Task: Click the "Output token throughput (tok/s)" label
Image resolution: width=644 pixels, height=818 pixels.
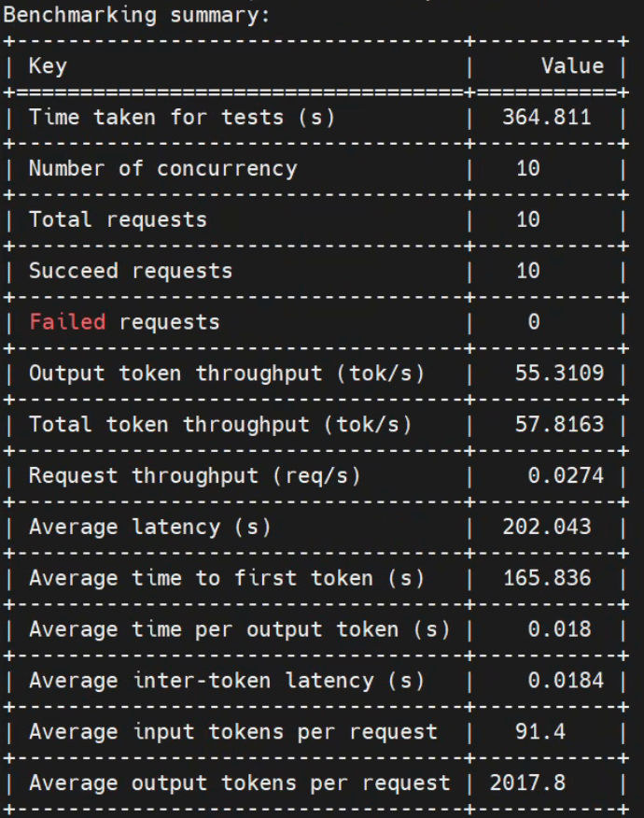Action: click(x=226, y=374)
